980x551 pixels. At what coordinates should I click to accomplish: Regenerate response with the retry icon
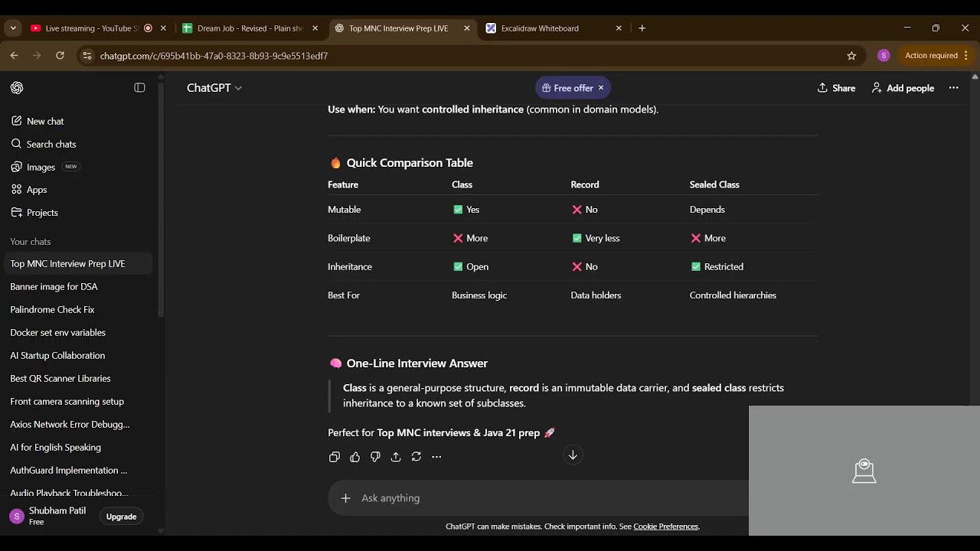(416, 457)
